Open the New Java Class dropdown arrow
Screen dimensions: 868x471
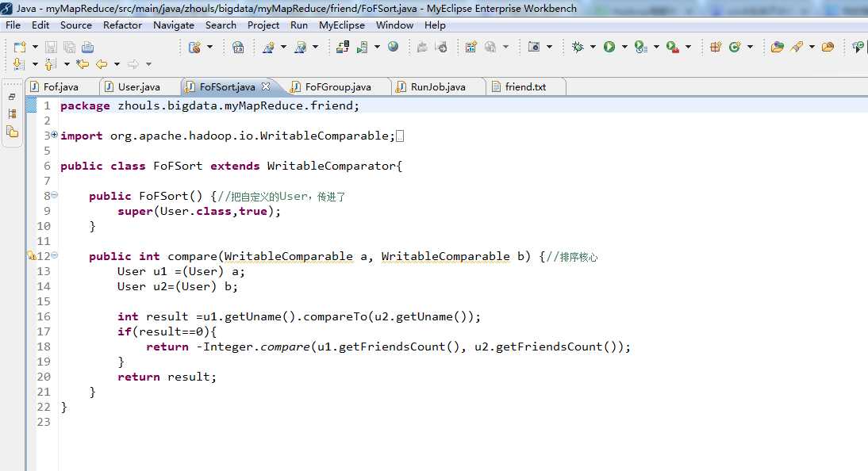click(x=750, y=47)
